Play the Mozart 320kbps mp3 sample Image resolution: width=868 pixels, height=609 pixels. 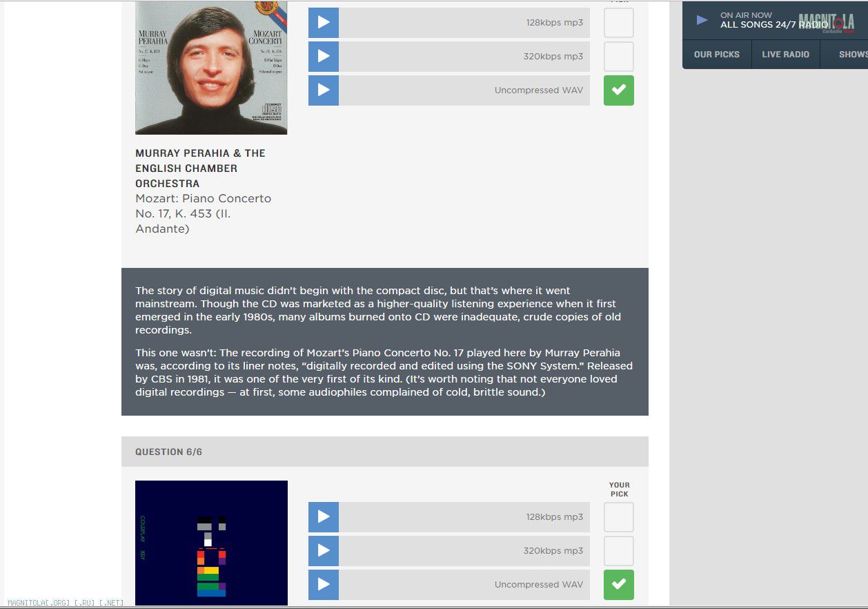click(x=324, y=57)
